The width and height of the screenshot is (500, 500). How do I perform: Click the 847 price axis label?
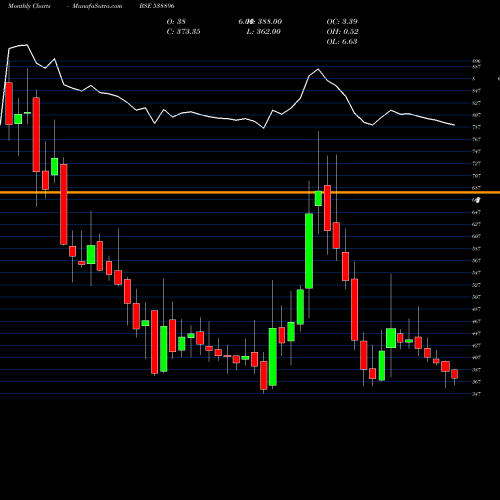coord(476,91)
